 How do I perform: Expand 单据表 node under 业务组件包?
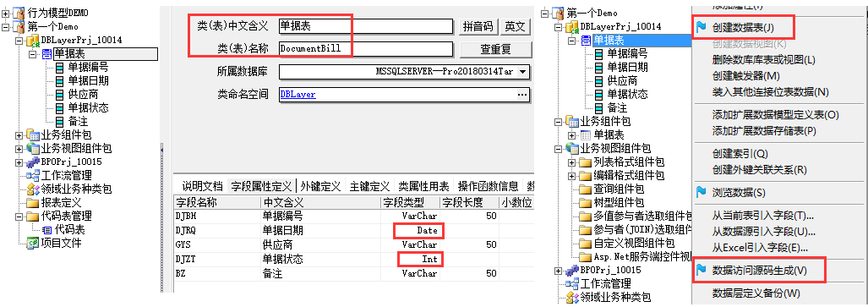(x=572, y=135)
